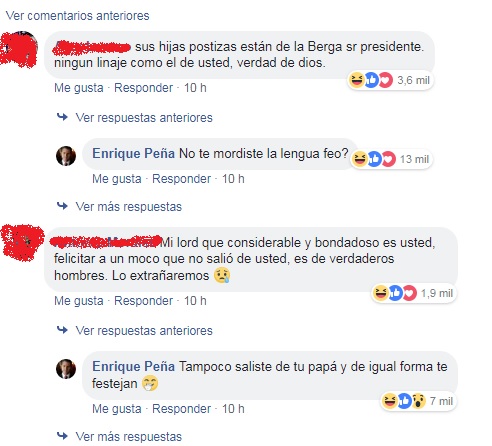Open the 1,9 mil reactions summary
Screen dimensions: 492x446
click(x=413, y=293)
